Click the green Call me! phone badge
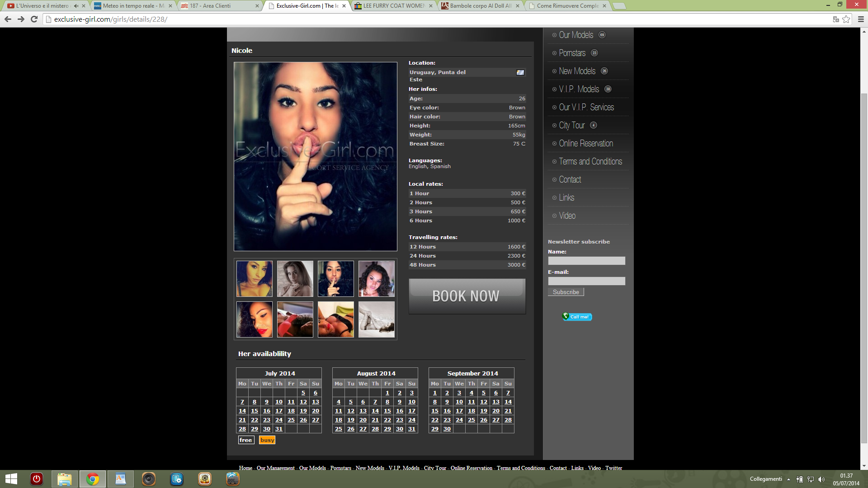Screen dimensions: 868x488 [x=577, y=317]
